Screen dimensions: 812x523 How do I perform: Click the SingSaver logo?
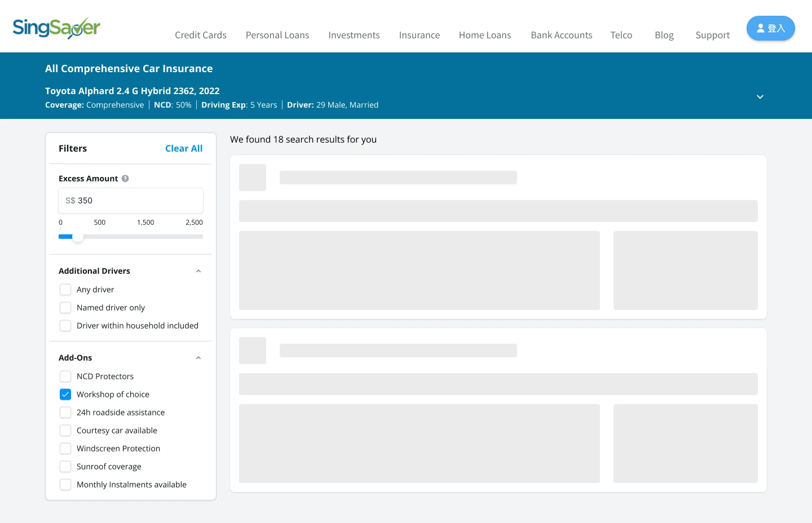56,28
